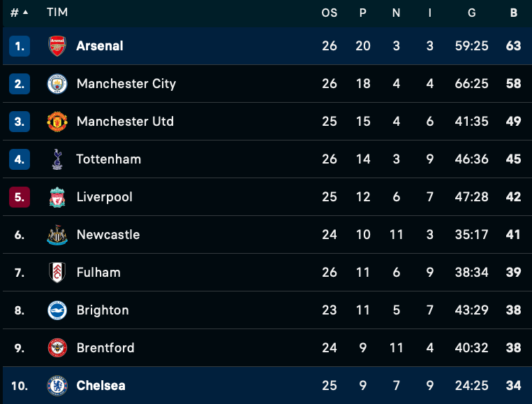Click the Newcastle club crest
This screenshot has width=532, height=404.
coord(57,235)
